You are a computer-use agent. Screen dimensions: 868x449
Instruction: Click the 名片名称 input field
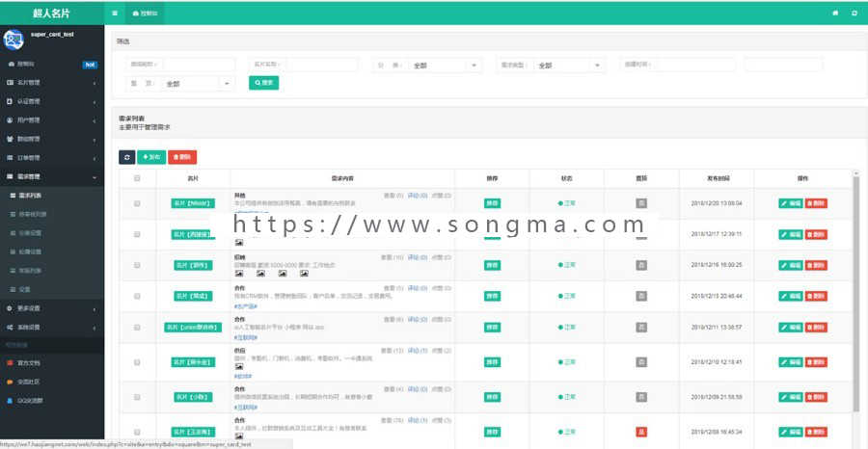tap(322, 65)
